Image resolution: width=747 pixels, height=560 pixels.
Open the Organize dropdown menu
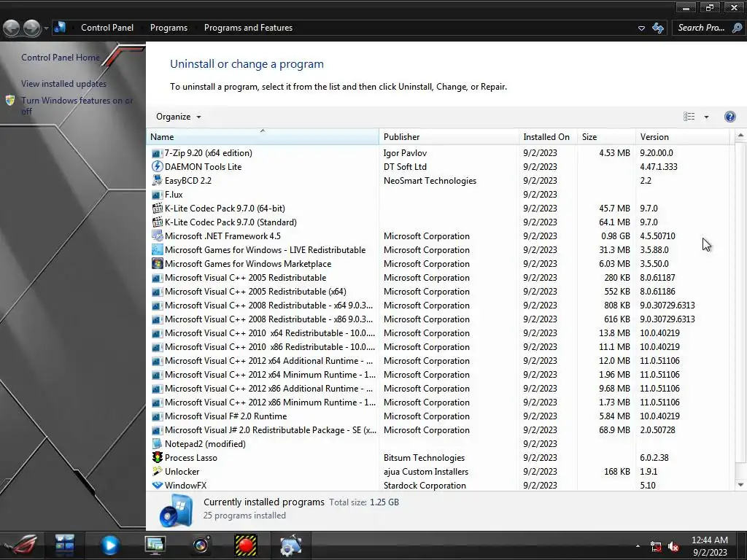(178, 117)
